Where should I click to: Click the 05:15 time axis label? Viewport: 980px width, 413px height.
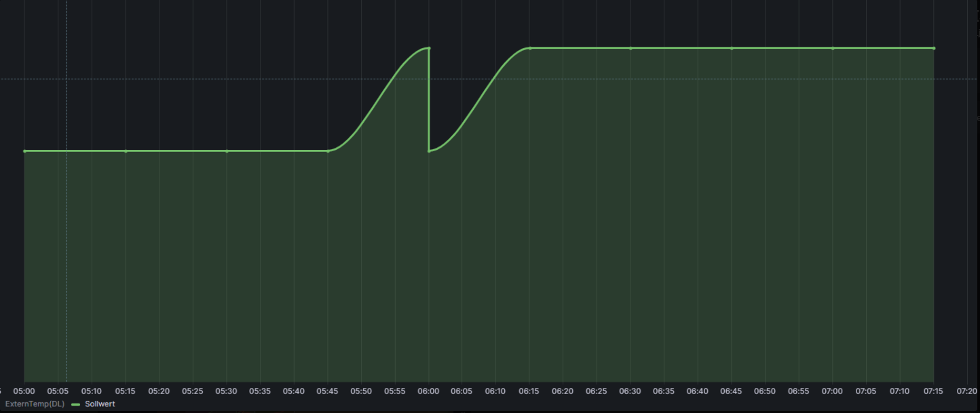click(x=126, y=391)
